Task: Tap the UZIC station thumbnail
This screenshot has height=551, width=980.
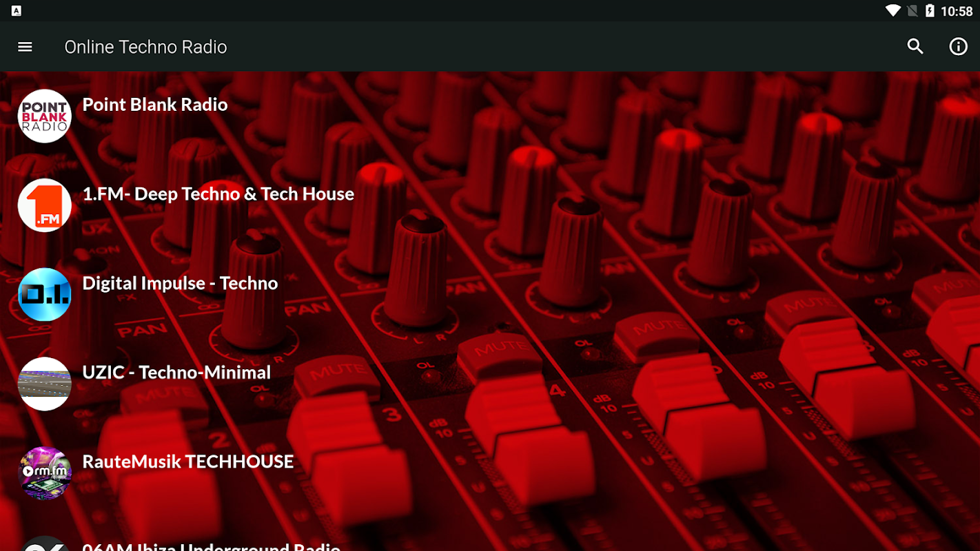Action: [45, 384]
